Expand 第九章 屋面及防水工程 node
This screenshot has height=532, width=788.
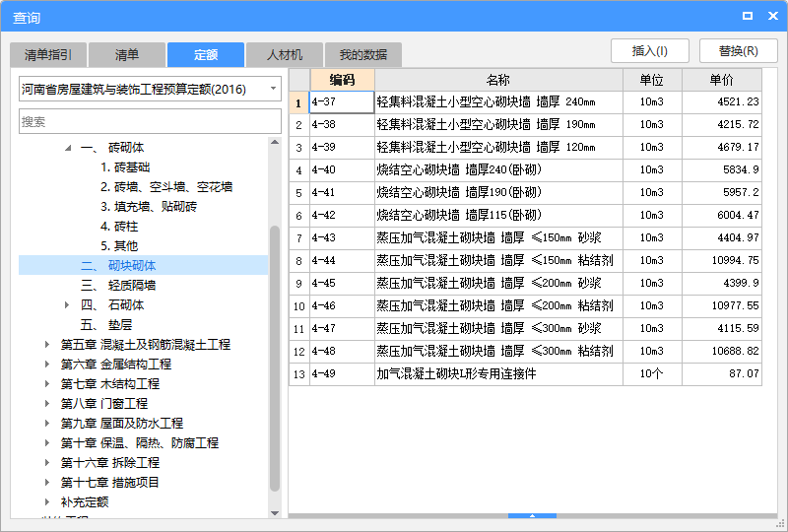pyautogui.click(x=46, y=423)
